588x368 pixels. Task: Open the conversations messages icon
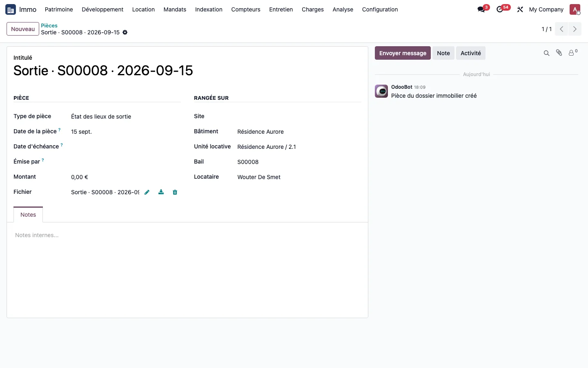coord(481,9)
